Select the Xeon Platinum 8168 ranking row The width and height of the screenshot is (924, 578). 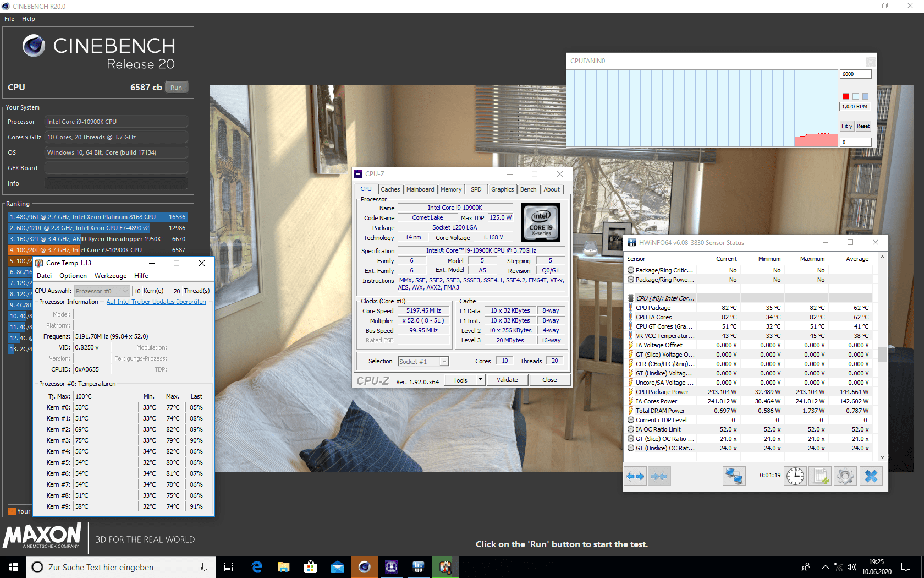(x=98, y=217)
